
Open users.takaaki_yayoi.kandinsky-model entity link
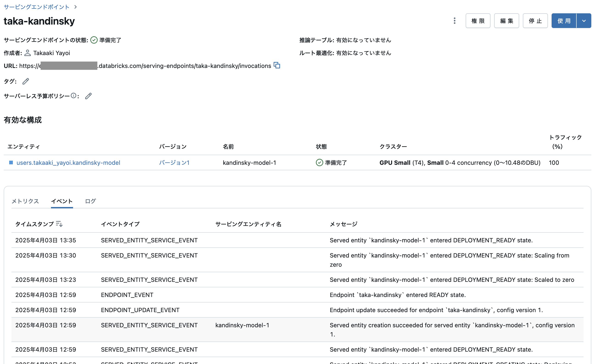point(68,162)
